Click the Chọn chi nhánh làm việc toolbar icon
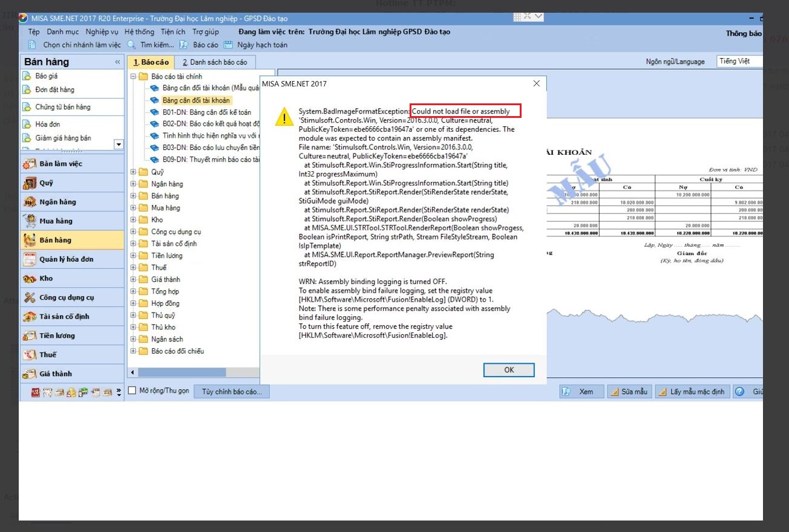This screenshot has width=789, height=532. 31,45
